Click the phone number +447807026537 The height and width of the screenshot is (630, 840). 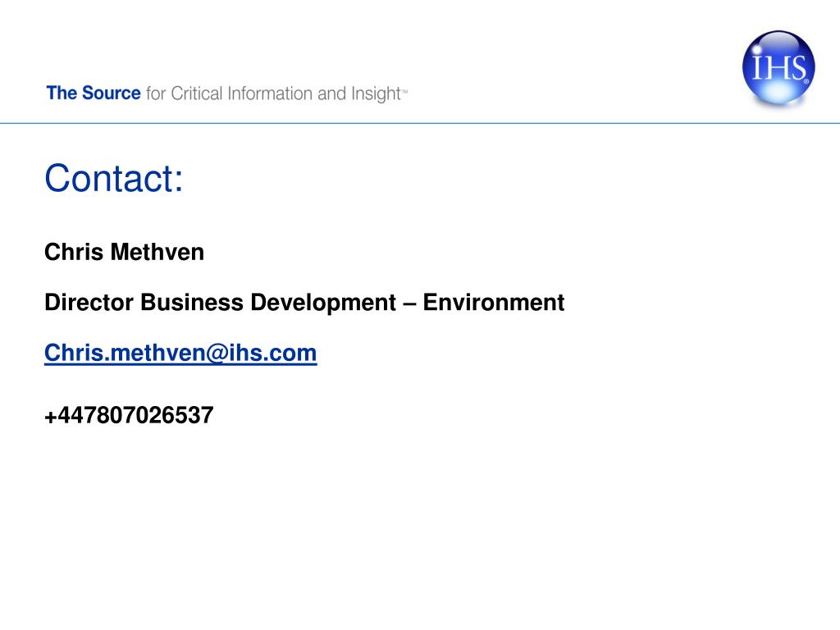pos(129,415)
